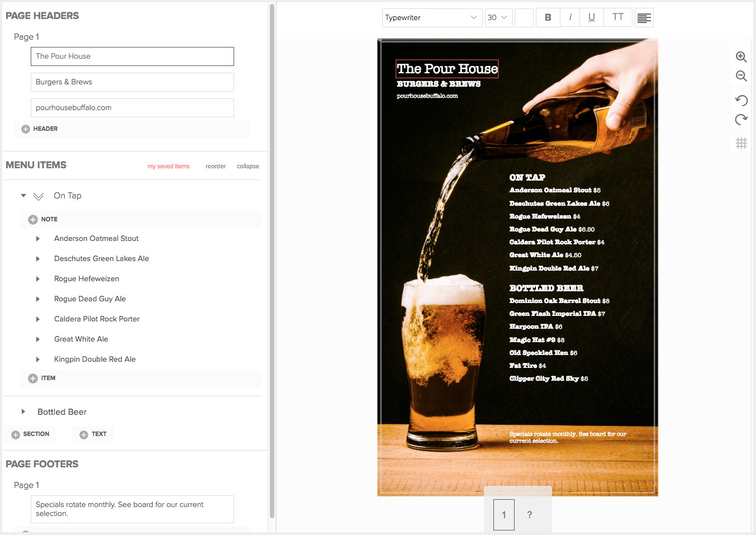756x535 pixels.
Task: Edit the Specials footer text field
Action: [132, 509]
